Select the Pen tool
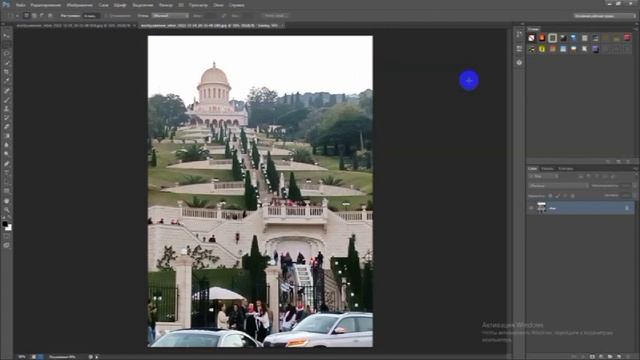This screenshot has height=360, width=640. 6,164
